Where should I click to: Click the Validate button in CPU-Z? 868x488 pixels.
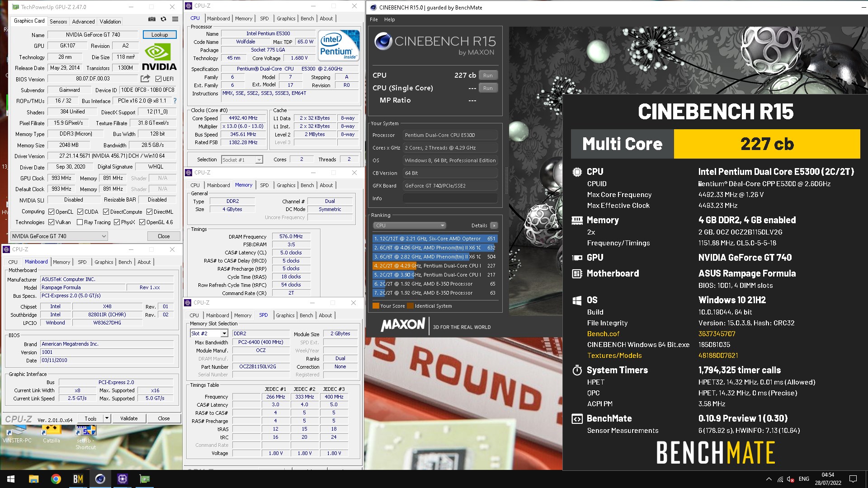[129, 418]
